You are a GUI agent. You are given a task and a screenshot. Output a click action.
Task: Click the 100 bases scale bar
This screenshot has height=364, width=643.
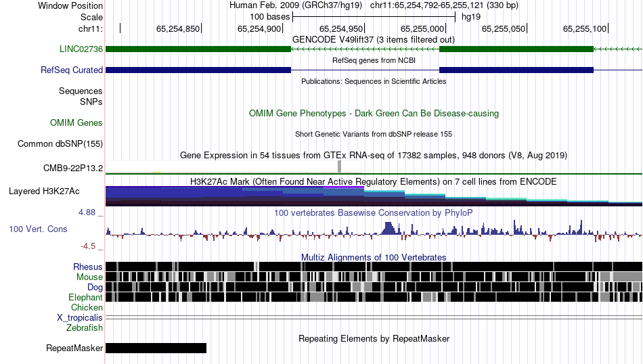point(374,17)
